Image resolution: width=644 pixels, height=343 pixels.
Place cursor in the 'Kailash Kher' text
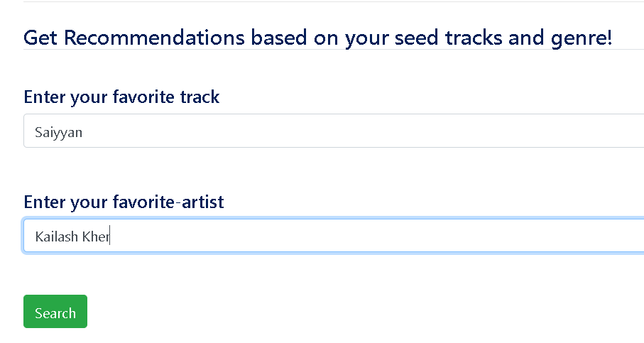click(72, 236)
